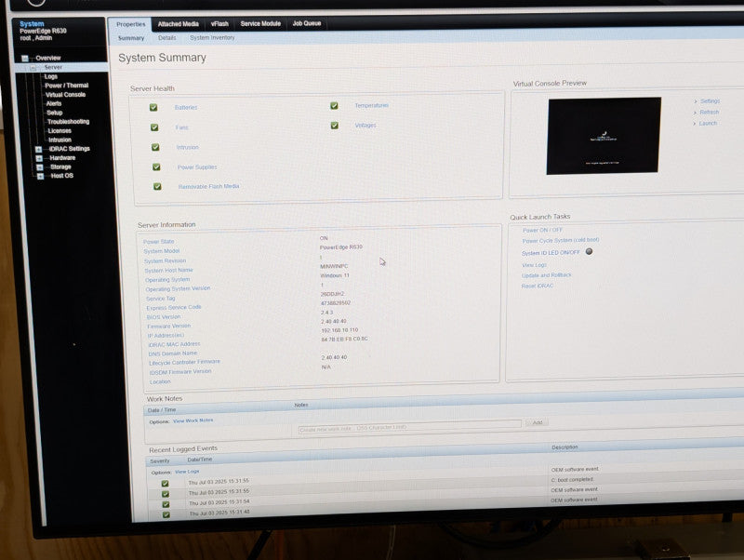
Task: Expand the Hardware tree node
Action: pos(39,158)
